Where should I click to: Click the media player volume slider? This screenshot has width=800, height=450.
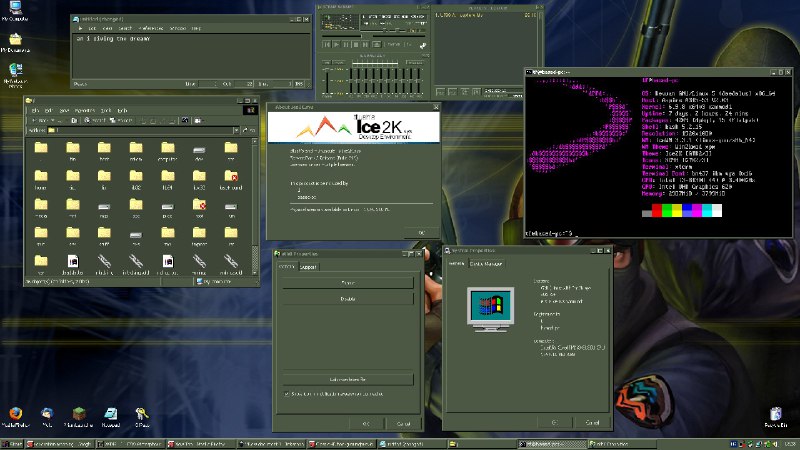point(373,31)
